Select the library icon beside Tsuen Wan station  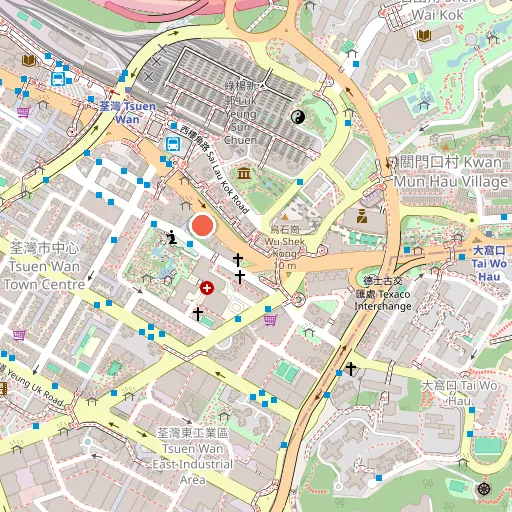(x=29, y=60)
